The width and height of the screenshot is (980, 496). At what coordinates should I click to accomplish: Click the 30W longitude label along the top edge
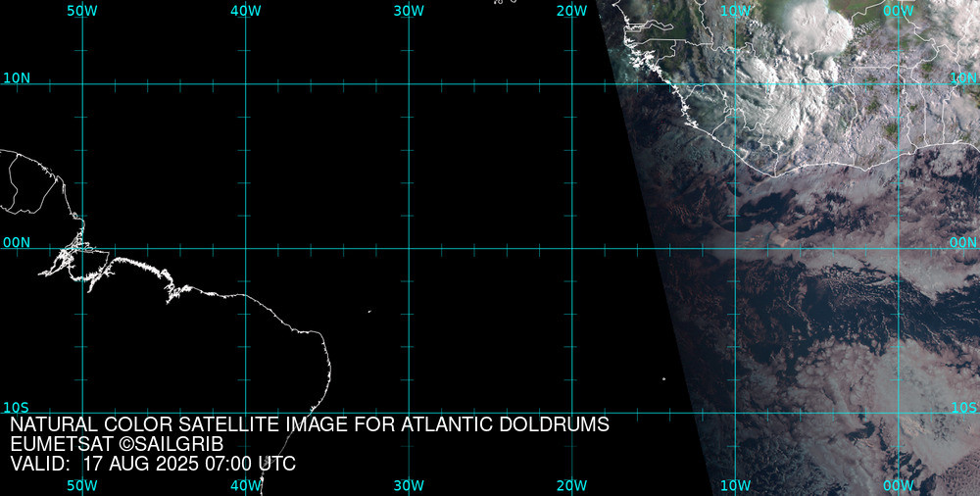(410, 11)
